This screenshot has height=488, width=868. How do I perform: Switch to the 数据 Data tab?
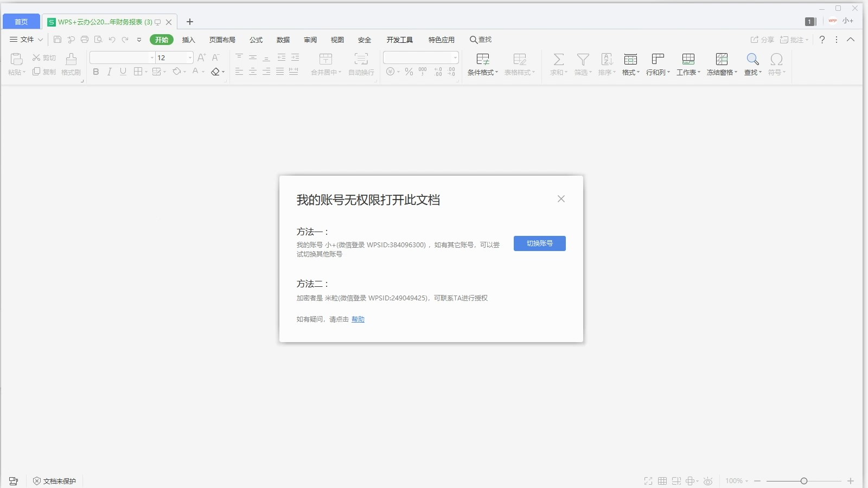[283, 40]
